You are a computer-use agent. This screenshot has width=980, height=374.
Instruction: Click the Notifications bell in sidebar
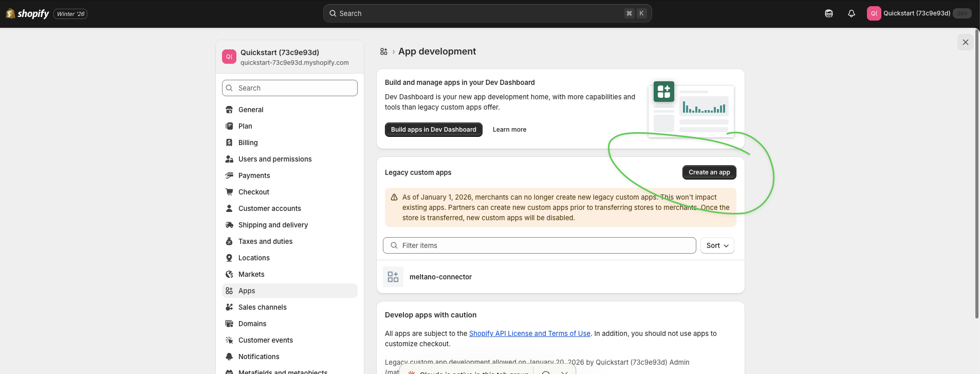pos(229,357)
